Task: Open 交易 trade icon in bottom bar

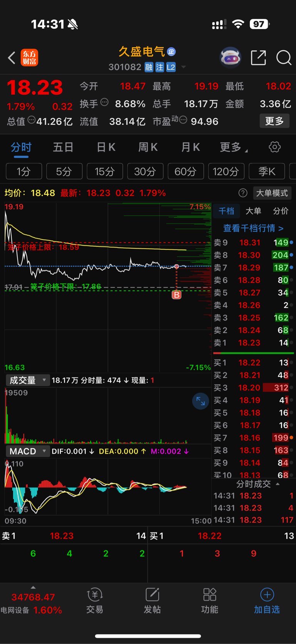Action: click(x=94, y=601)
